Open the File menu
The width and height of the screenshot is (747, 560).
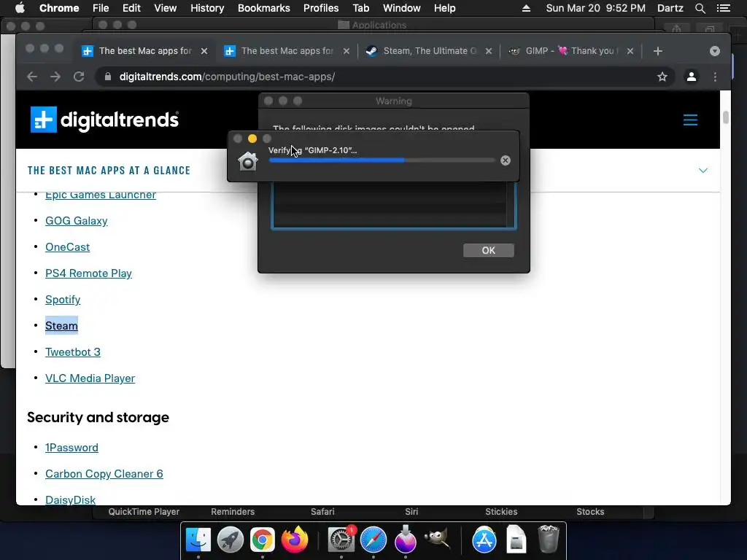pos(101,8)
